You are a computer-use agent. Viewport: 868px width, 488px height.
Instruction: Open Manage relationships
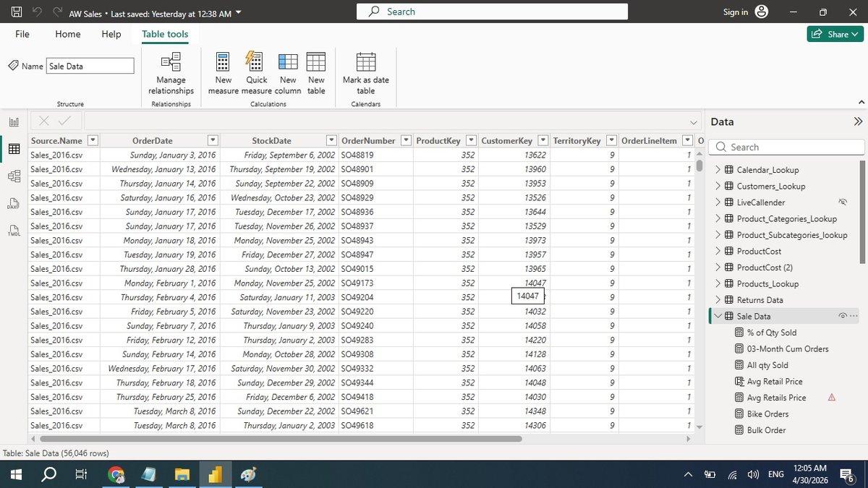pyautogui.click(x=171, y=74)
